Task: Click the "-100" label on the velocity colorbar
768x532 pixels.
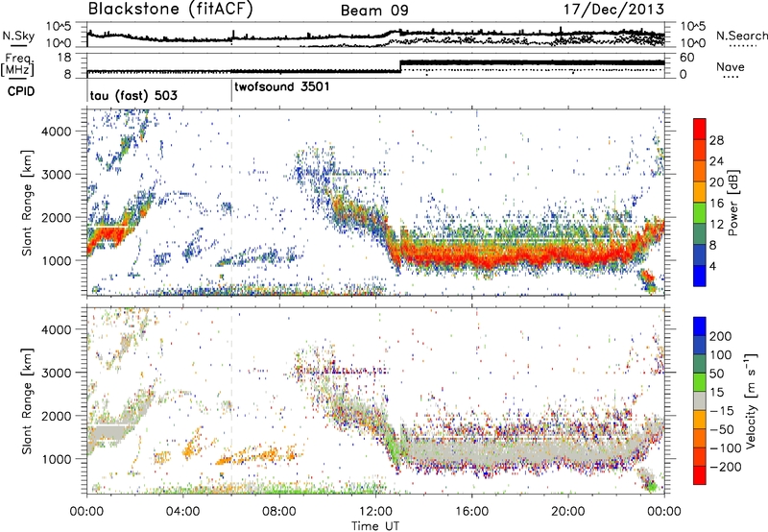Action: [726, 448]
